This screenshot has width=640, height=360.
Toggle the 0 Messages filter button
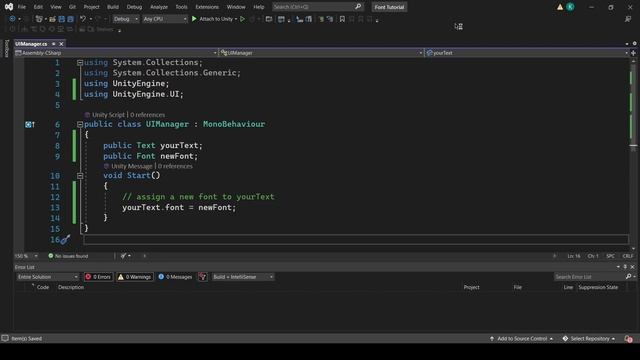coord(175,277)
